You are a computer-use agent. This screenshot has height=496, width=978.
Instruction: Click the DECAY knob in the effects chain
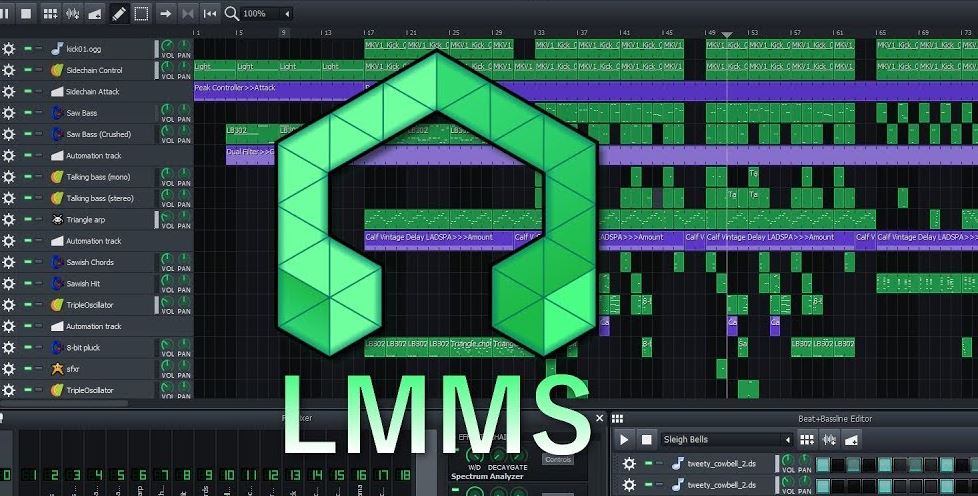tap(498, 455)
